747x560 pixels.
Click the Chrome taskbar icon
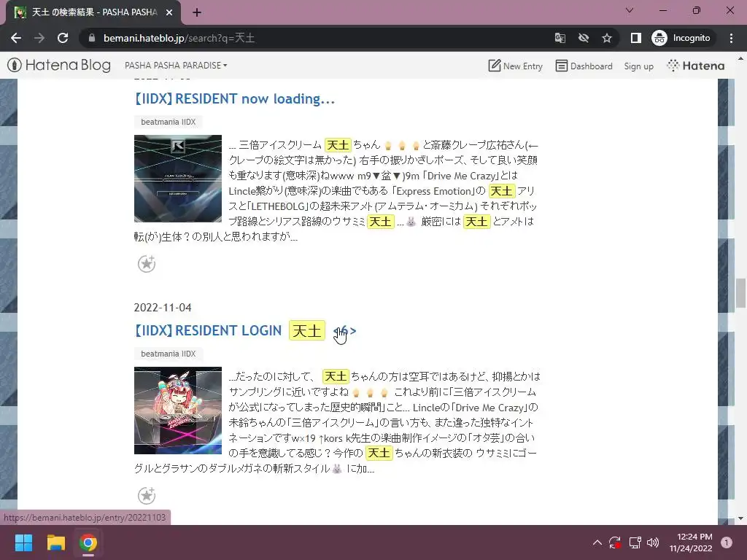click(88, 542)
